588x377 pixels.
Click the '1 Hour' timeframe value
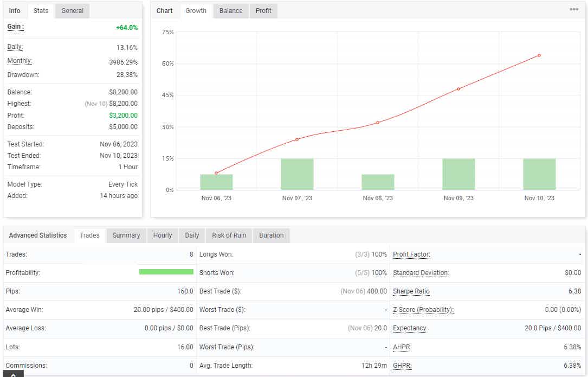(x=128, y=167)
